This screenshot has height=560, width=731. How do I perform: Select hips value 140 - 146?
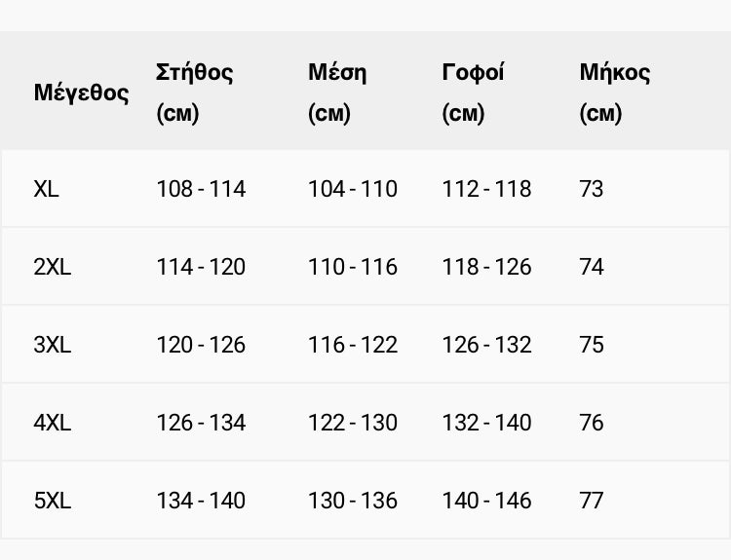[x=486, y=501]
